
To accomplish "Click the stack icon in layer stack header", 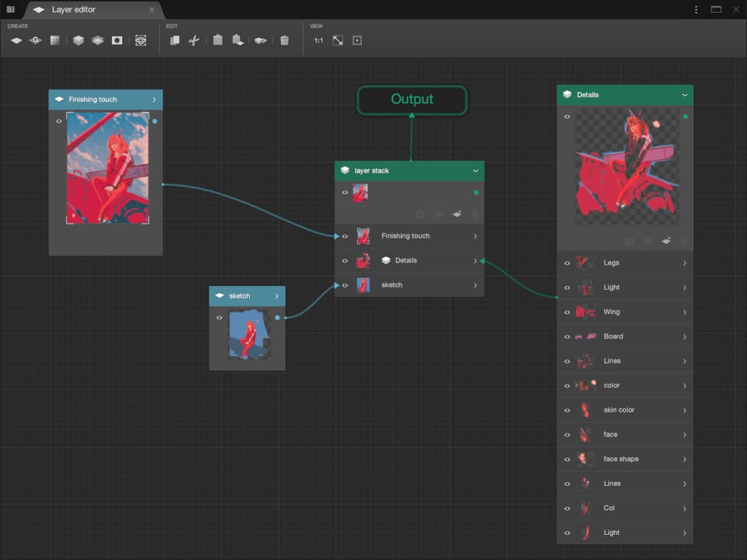I will 345,170.
